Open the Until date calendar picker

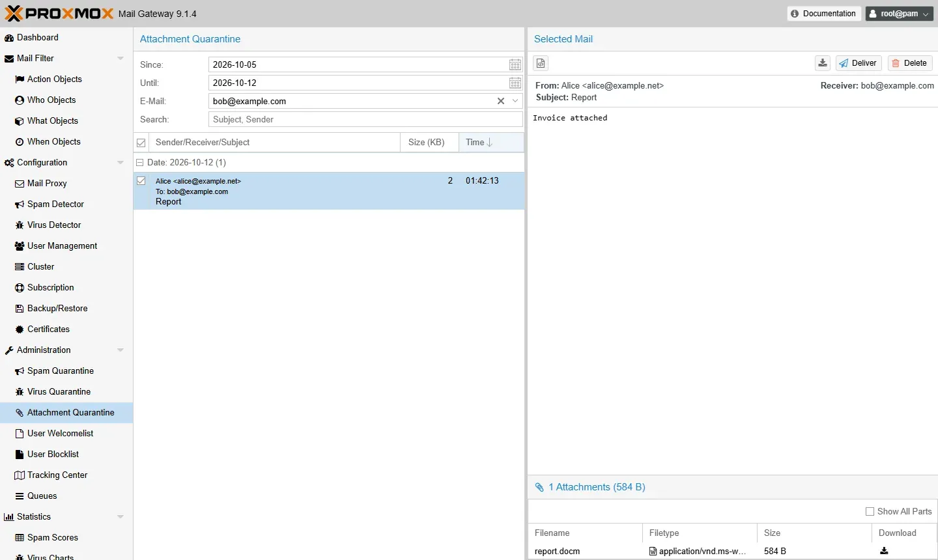pyautogui.click(x=515, y=83)
